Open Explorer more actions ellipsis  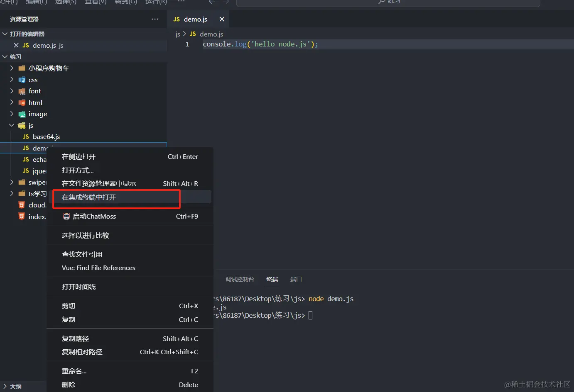click(155, 19)
